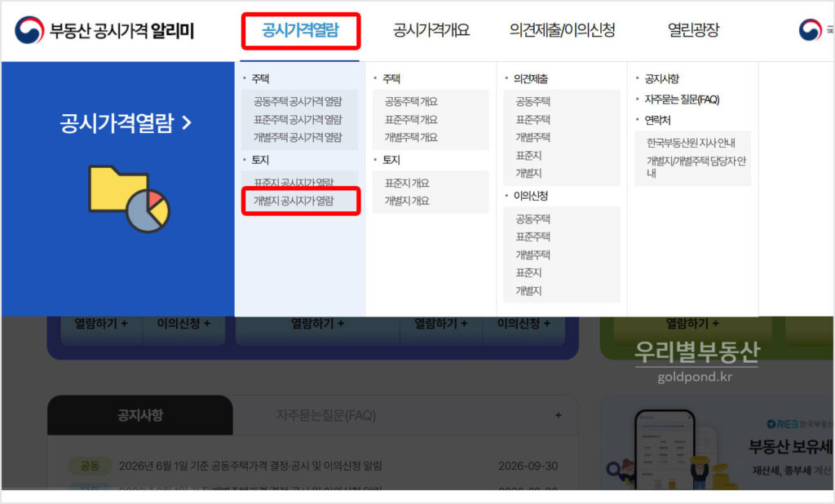Choose 개별주택 under 의견제출

tap(532, 137)
